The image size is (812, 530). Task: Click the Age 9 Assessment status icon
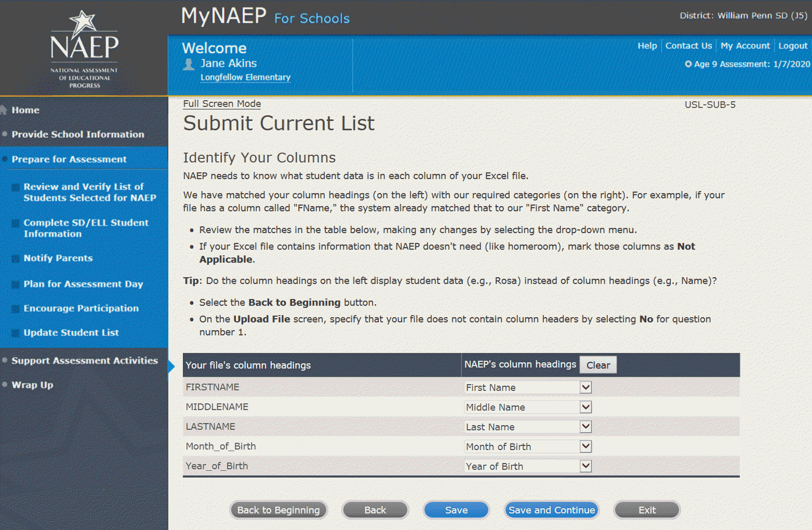point(688,64)
